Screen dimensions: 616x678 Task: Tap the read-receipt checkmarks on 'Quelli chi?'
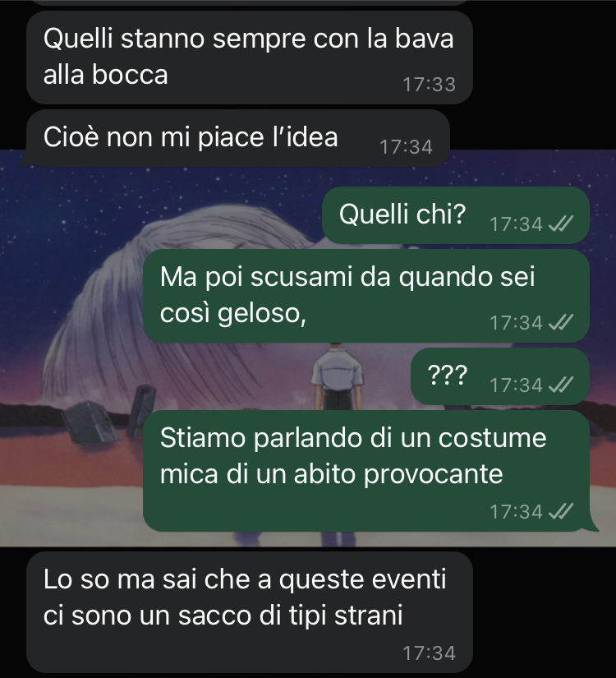[x=561, y=224]
